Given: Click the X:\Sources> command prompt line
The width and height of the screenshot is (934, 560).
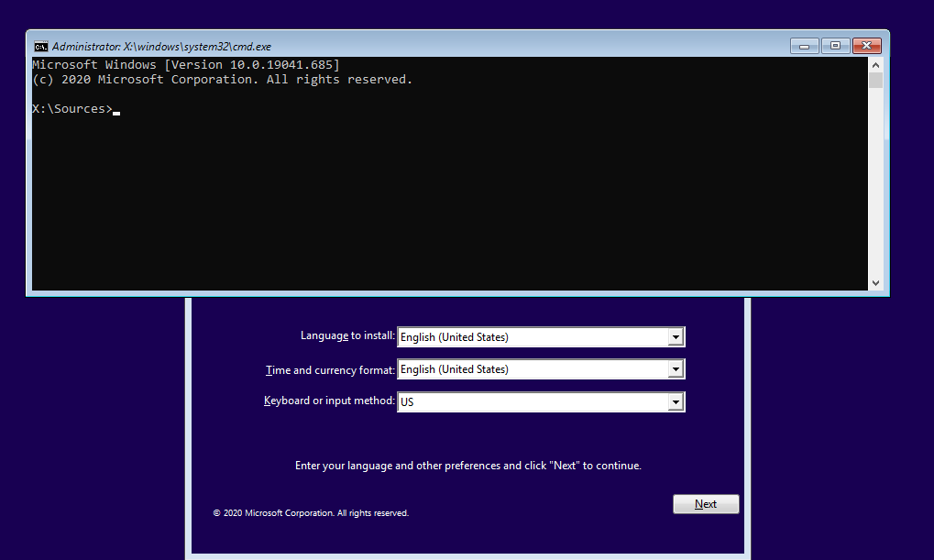Looking at the screenshot, I should (x=72, y=109).
